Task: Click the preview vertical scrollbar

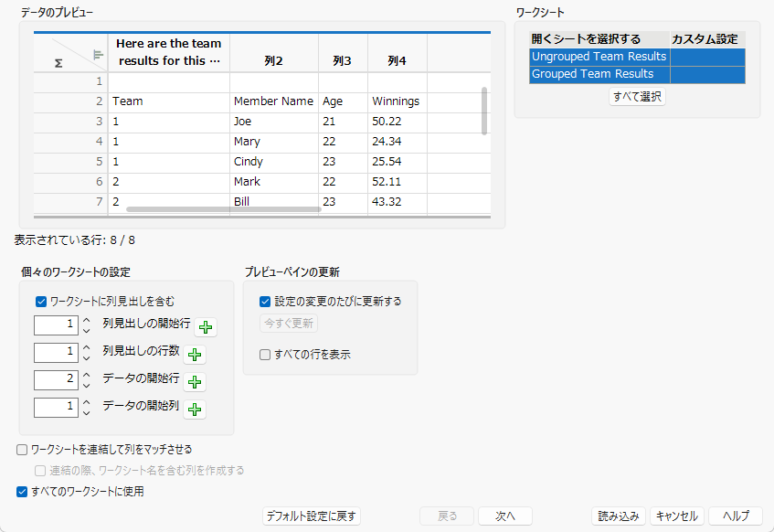Action: 484,111
